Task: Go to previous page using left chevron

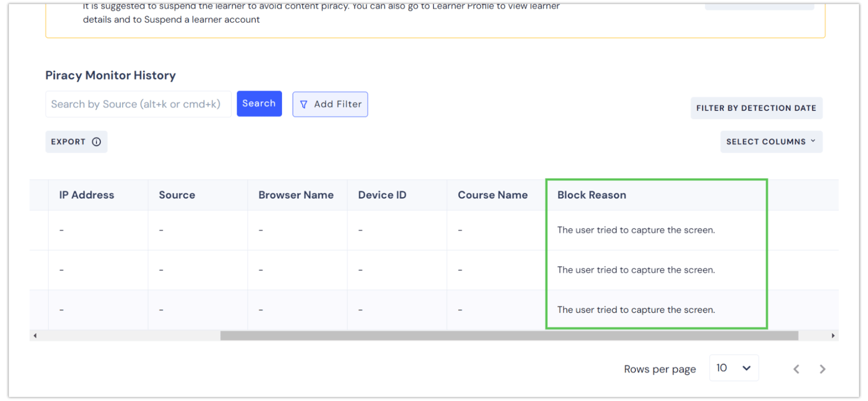Action: (796, 369)
